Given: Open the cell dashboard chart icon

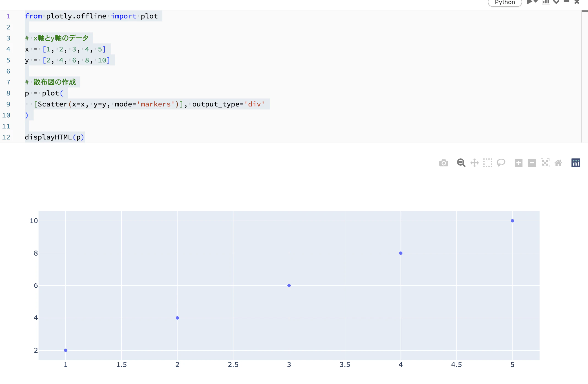Looking at the screenshot, I should tap(546, 2).
